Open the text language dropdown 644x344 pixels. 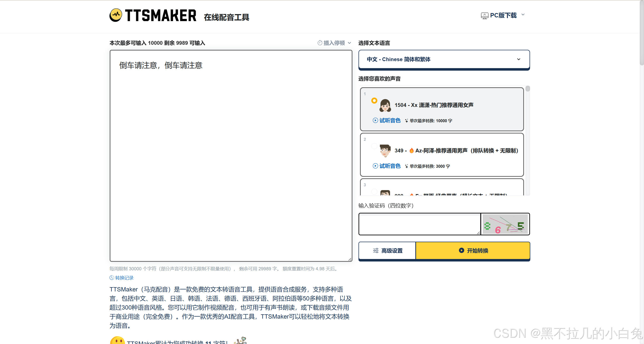tap(444, 59)
